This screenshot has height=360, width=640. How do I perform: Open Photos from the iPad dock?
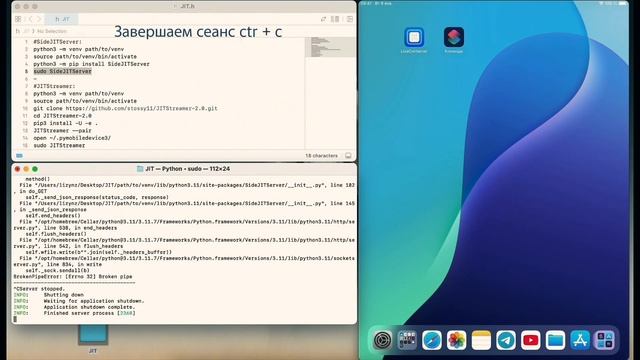point(456,340)
